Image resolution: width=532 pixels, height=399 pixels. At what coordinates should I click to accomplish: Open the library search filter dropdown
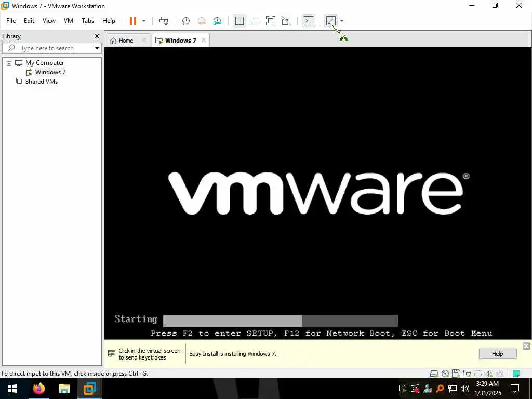coord(97,48)
